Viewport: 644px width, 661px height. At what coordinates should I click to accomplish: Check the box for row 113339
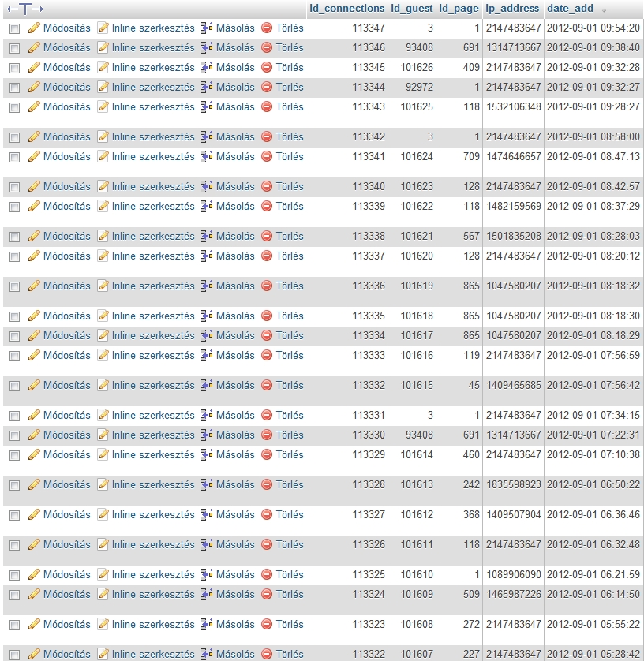pyautogui.click(x=15, y=207)
